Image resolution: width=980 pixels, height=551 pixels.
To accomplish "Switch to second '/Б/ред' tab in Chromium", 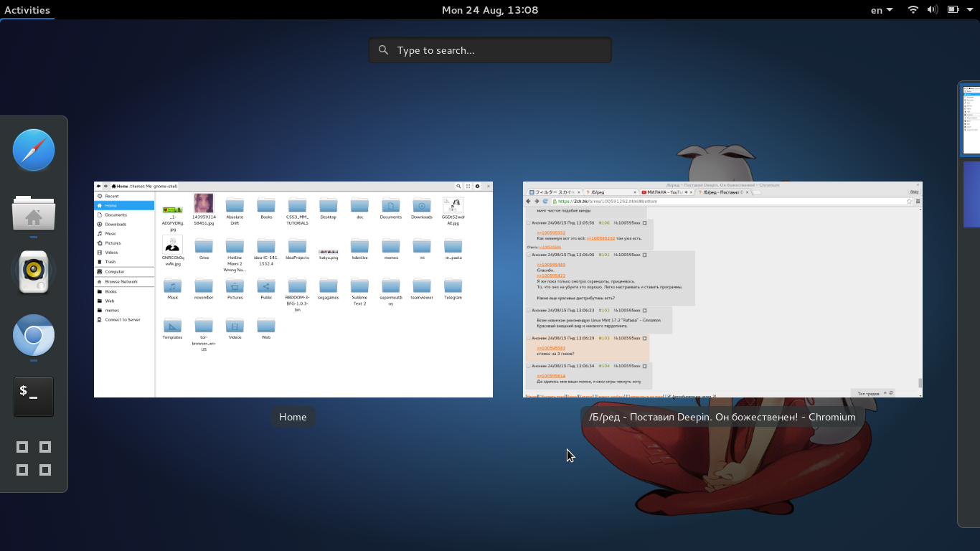I will tap(723, 192).
